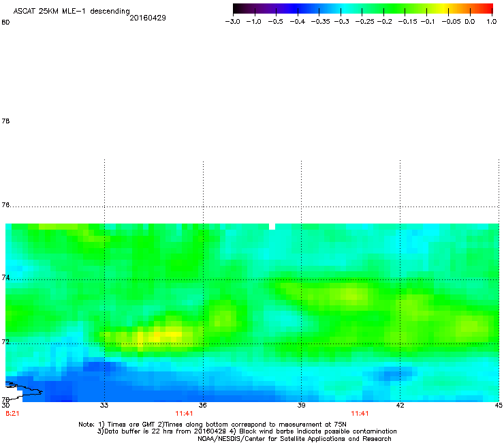The width and height of the screenshot is (504, 443).
Task: Click the latitude label 76
Action: coord(5,205)
